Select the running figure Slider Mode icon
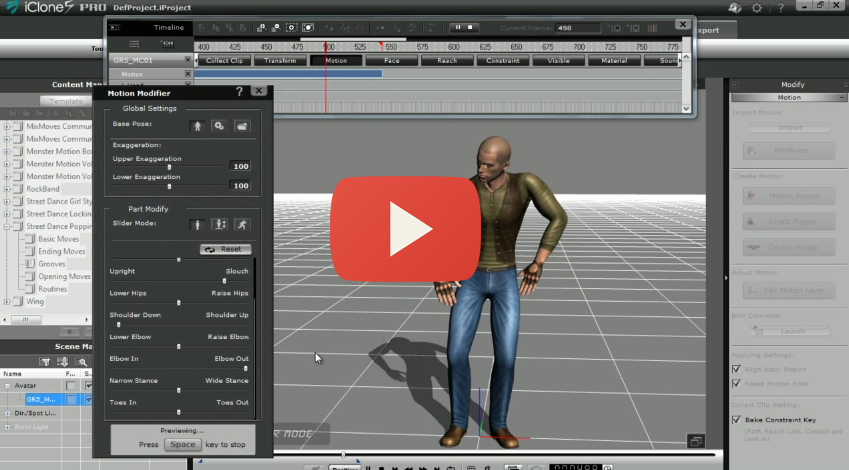This screenshot has height=470, width=849. point(241,225)
